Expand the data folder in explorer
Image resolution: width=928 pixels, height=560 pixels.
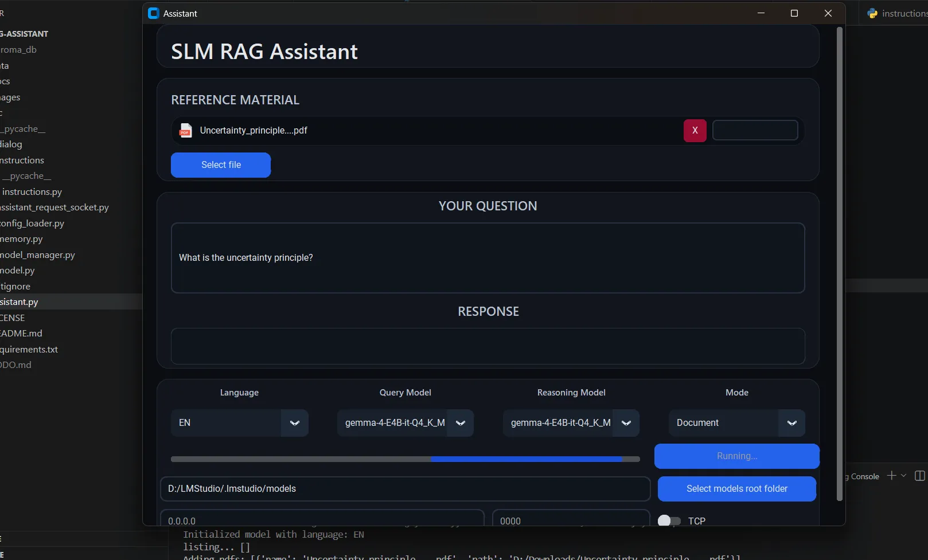click(5, 66)
